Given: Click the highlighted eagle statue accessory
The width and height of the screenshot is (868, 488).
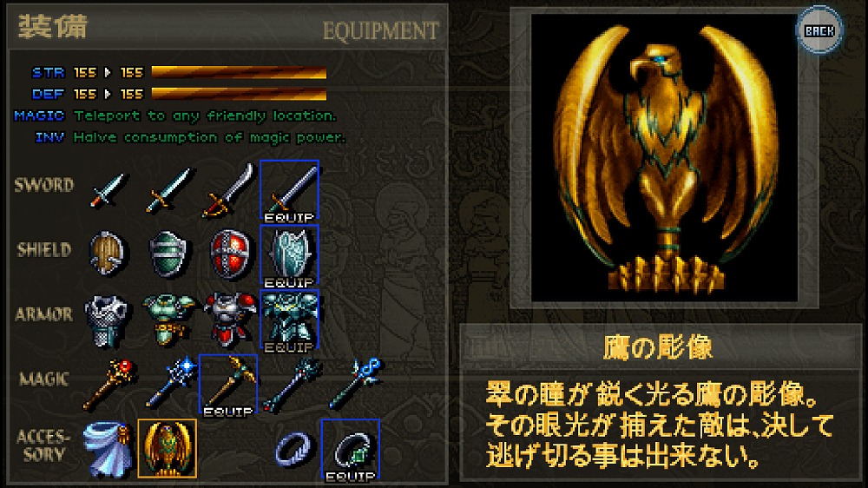Looking at the screenshot, I should coord(168,449).
